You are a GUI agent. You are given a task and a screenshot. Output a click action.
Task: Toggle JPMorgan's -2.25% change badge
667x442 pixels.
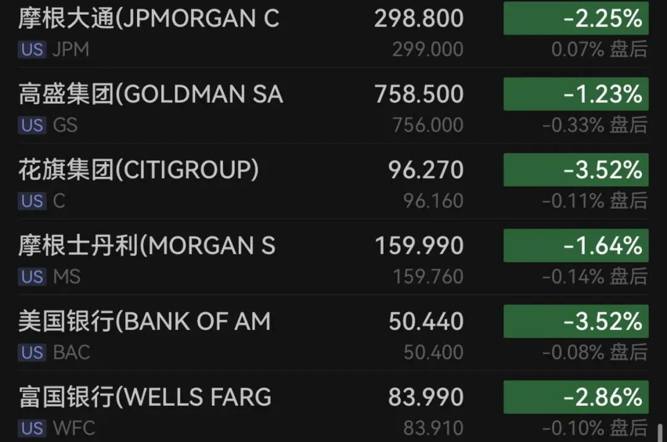[575, 19]
